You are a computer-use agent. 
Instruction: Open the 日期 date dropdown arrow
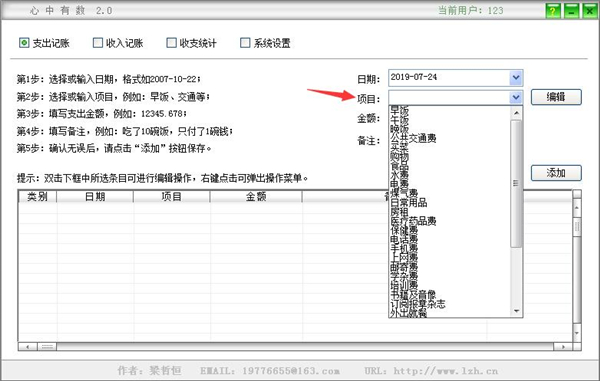point(516,78)
